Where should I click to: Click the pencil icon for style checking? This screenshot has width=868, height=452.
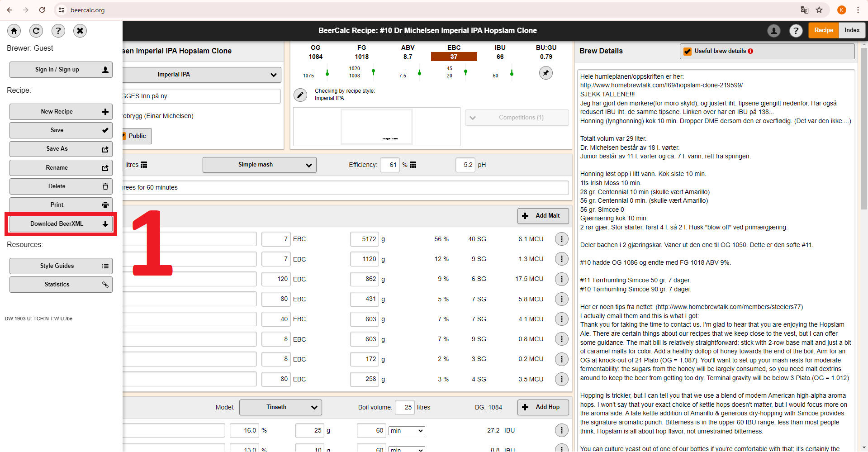(300, 95)
